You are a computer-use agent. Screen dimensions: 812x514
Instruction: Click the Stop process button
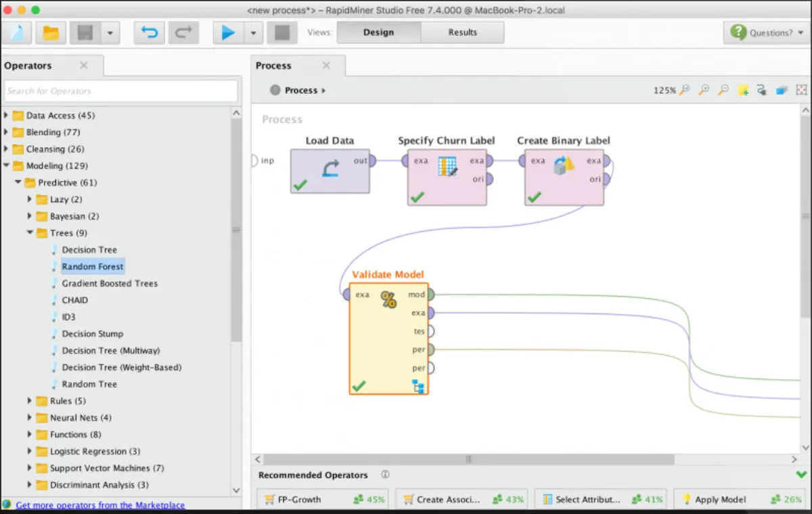pyautogui.click(x=282, y=33)
